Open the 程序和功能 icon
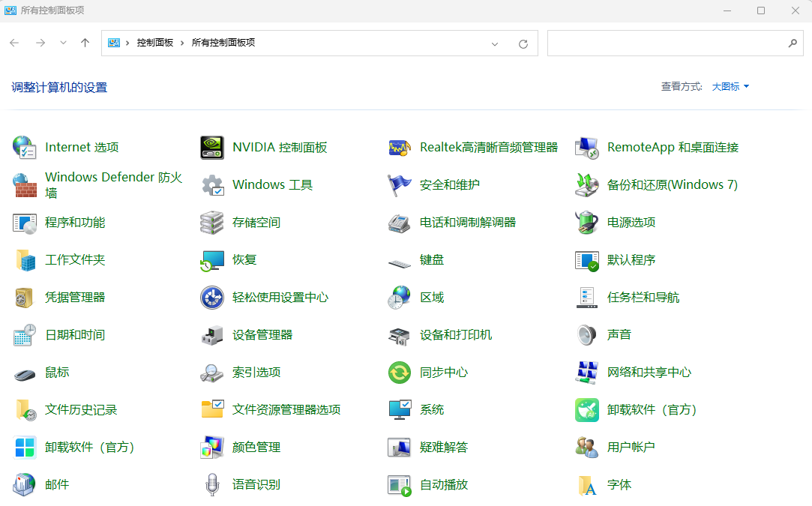 click(24, 223)
